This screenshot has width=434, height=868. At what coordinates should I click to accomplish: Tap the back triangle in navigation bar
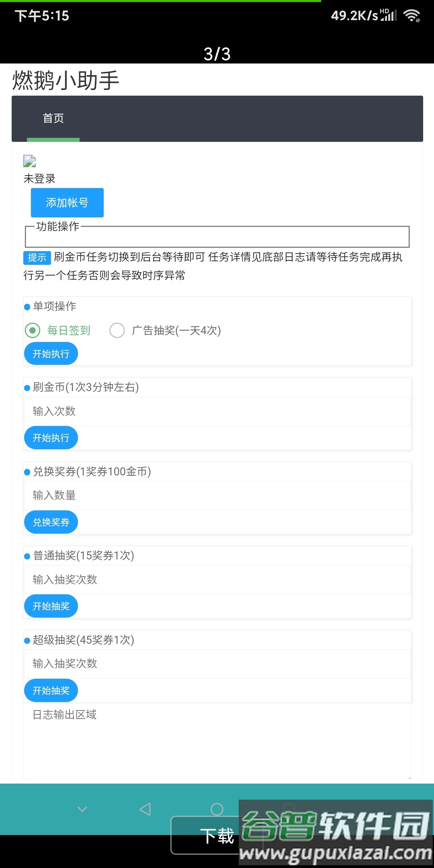pos(145,809)
